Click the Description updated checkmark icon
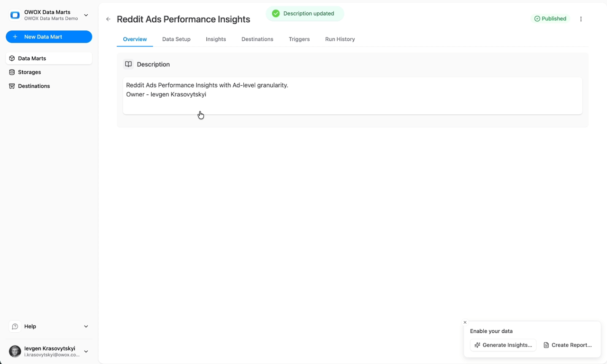 click(276, 13)
